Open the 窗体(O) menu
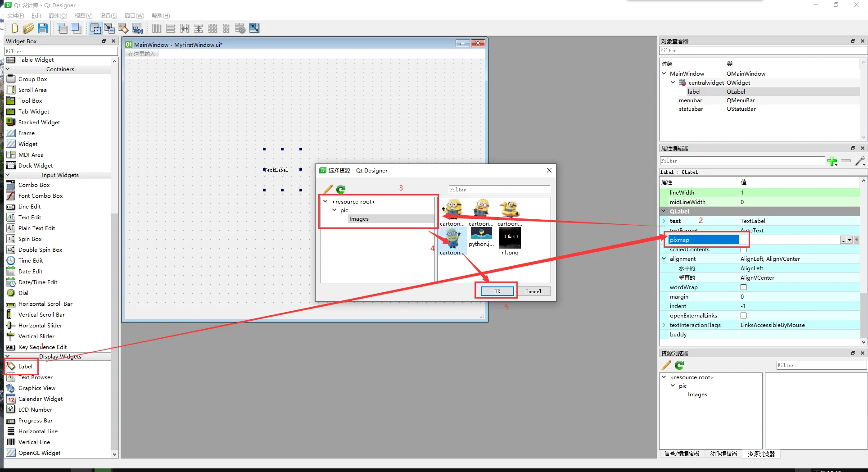The width and height of the screenshot is (868, 472). click(x=58, y=16)
